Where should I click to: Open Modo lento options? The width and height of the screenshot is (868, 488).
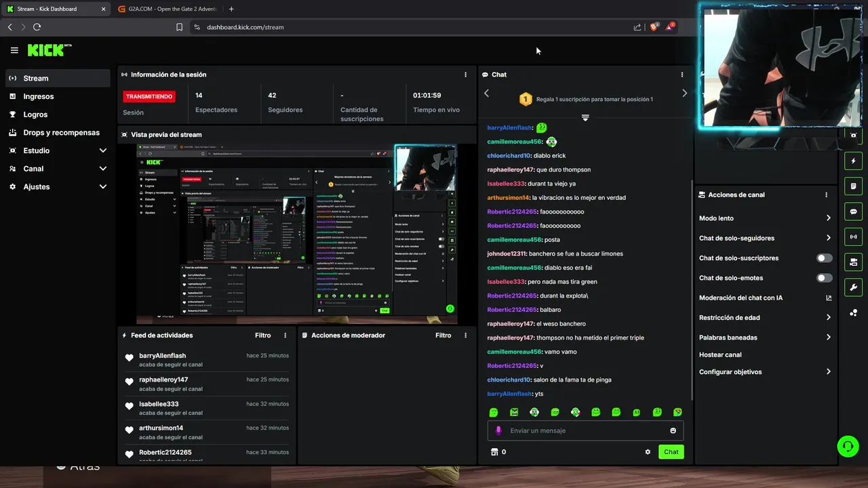tap(765, 218)
